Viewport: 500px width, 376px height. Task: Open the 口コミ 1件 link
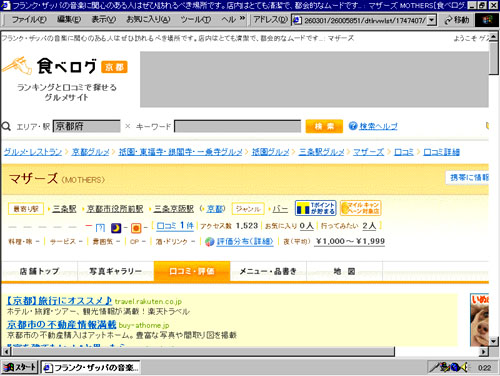click(x=175, y=226)
